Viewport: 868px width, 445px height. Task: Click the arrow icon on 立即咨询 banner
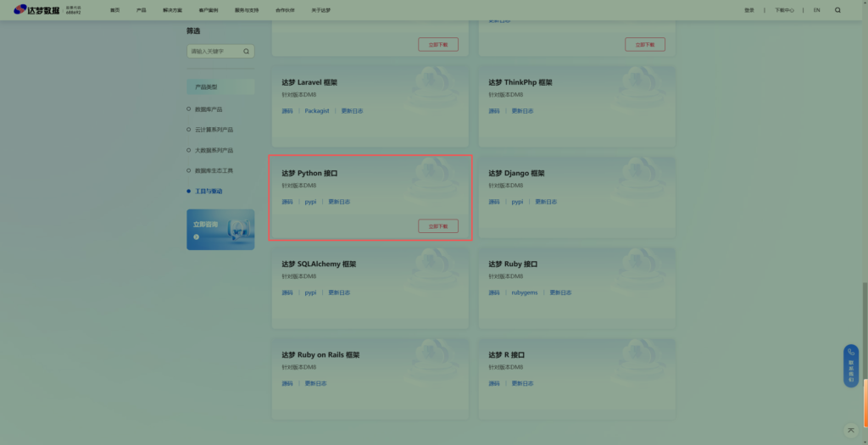[x=197, y=237]
